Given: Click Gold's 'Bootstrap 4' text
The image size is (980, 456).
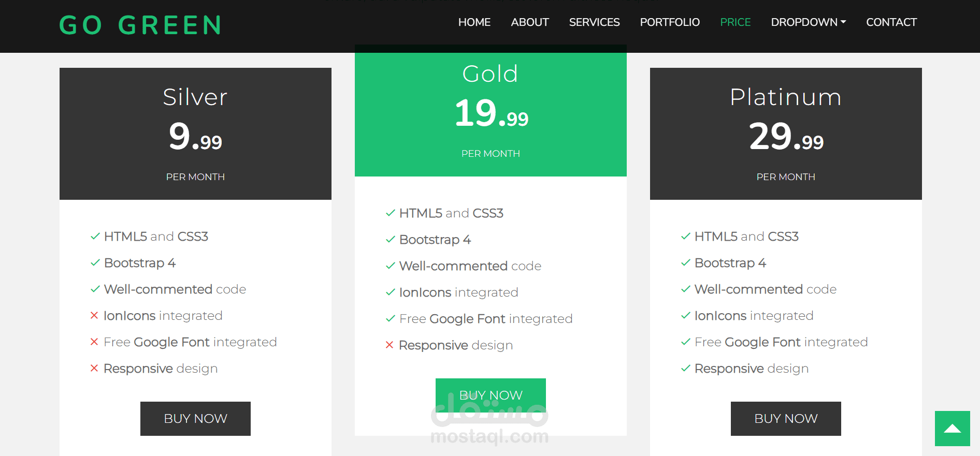Looking at the screenshot, I should coord(435,240).
